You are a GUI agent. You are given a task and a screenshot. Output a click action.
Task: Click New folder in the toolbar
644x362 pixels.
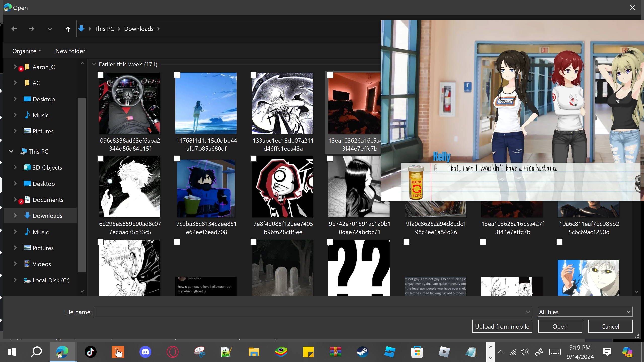coord(70,51)
